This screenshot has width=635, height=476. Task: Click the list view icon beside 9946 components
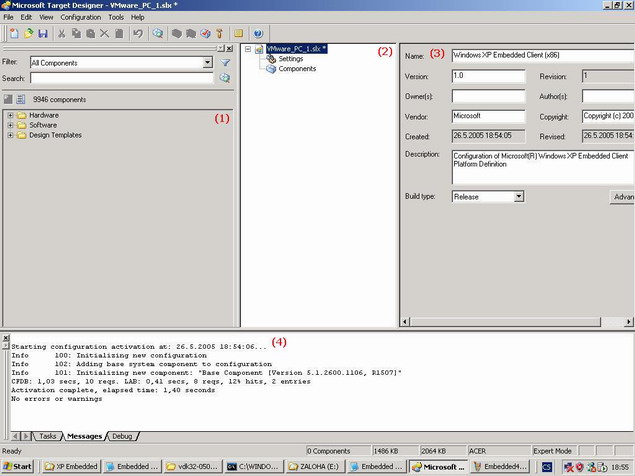tap(21, 99)
